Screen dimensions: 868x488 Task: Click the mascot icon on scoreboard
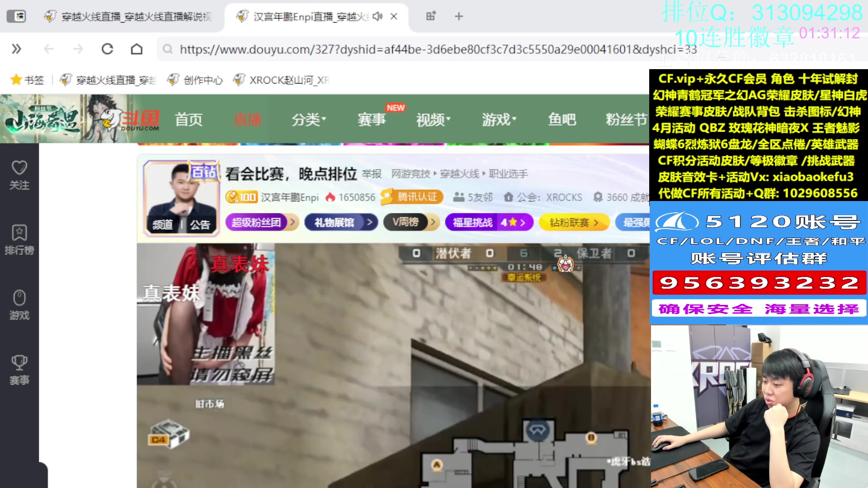[565, 264]
